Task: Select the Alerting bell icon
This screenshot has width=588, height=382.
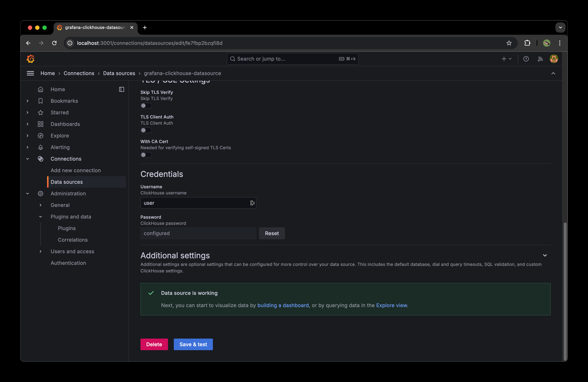Action: click(x=41, y=147)
